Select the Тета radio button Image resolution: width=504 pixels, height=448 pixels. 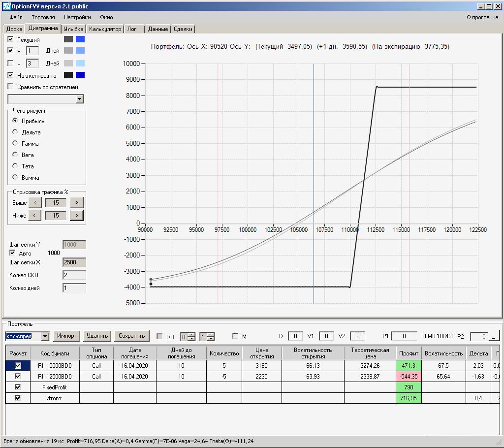[15, 165]
